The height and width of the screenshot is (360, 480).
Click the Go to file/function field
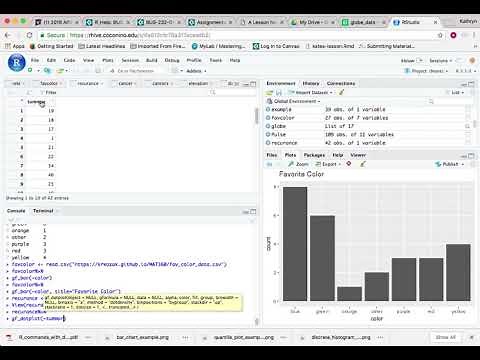click(136, 71)
